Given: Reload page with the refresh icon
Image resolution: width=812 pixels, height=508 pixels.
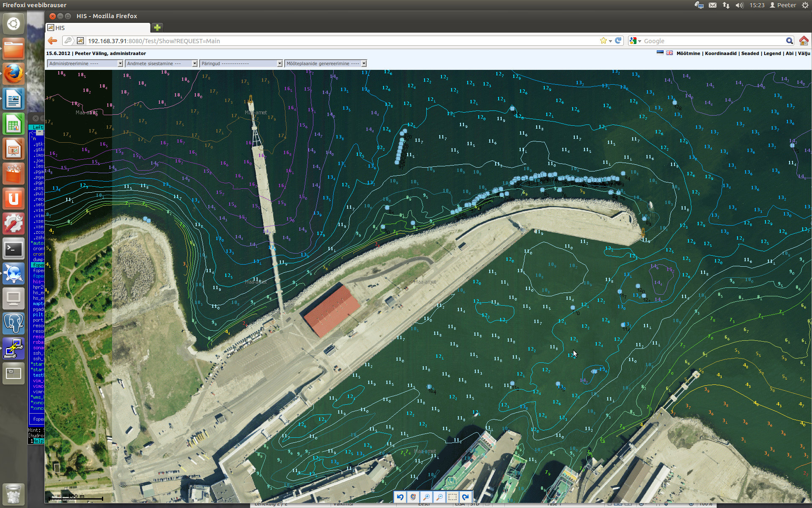Looking at the screenshot, I should 618,41.
